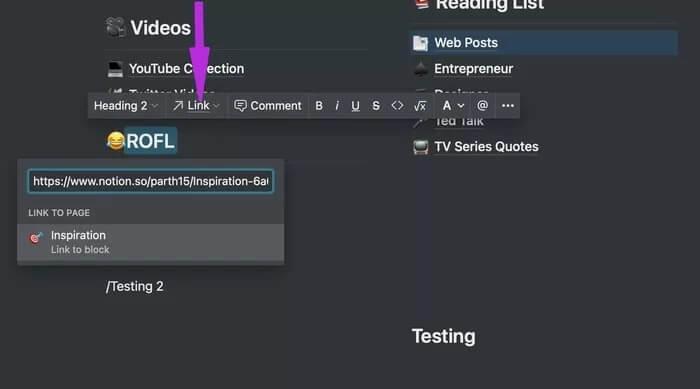Click the Videos heading text
Screen dimensions: 700x389
click(160, 28)
